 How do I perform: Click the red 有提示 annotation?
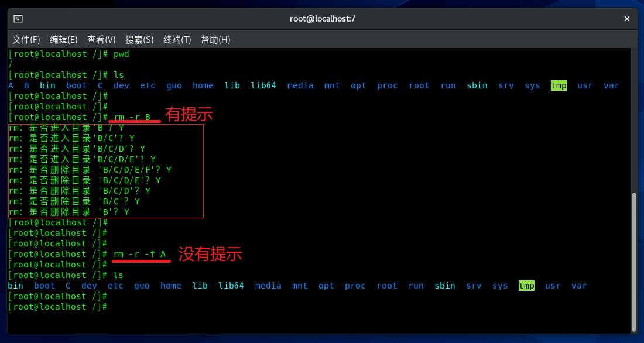click(x=189, y=115)
